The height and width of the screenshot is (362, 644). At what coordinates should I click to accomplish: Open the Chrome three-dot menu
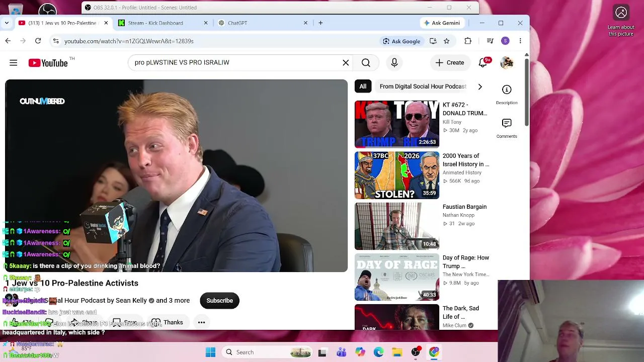pos(520,41)
